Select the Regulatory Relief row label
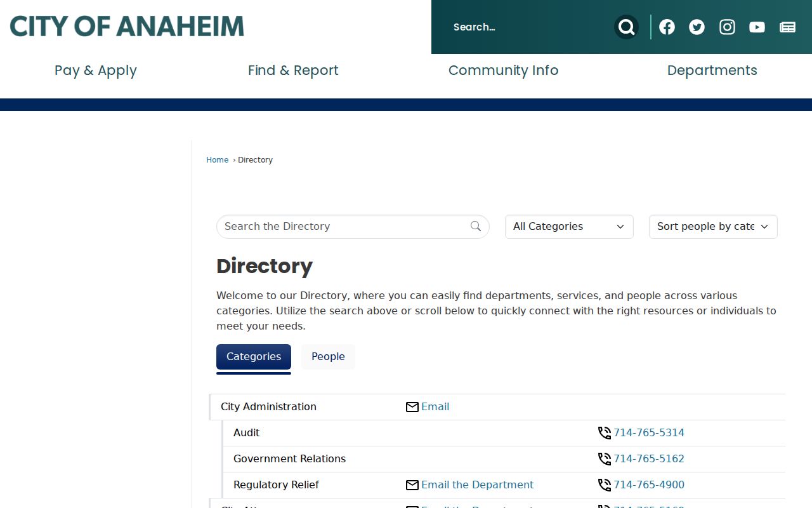This screenshot has width=812, height=508. click(x=277, y=485)
